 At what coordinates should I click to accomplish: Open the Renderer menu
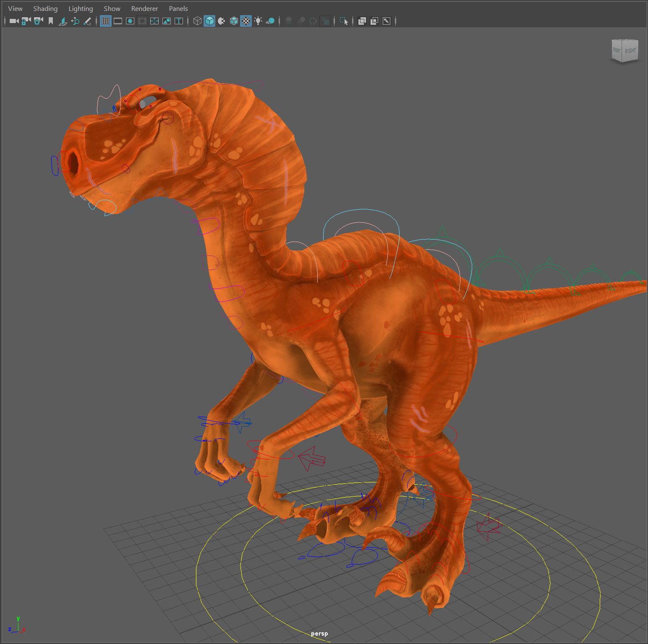(144, 8)
